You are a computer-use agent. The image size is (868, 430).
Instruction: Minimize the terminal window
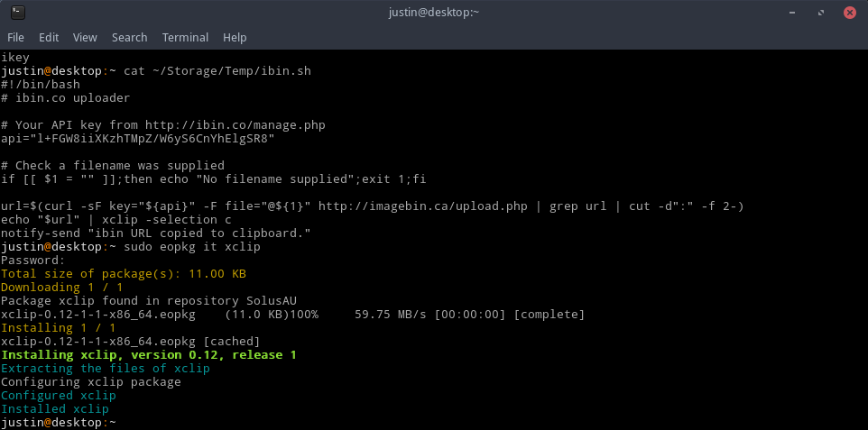pyautogui.click(x=794, y=13)
